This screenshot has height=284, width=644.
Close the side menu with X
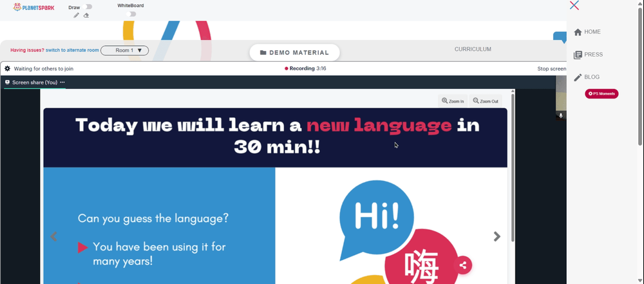click(574, 5)
